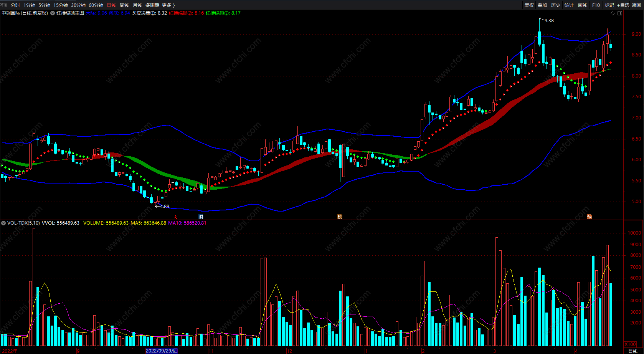Switch to 15分钟 period tab
This screenshot has height=354, width=644.
tap(61, 5)
